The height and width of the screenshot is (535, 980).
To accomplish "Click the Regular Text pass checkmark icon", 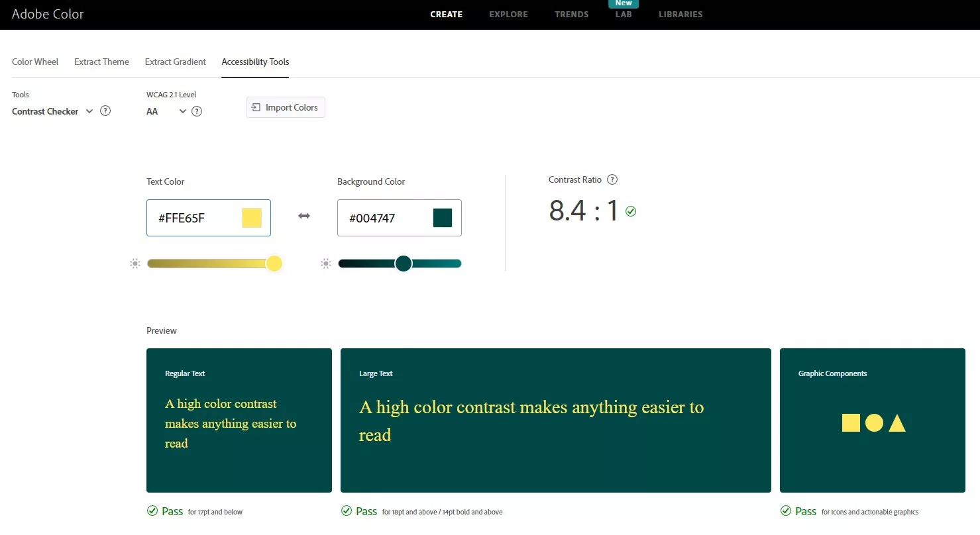I will 152,511.
